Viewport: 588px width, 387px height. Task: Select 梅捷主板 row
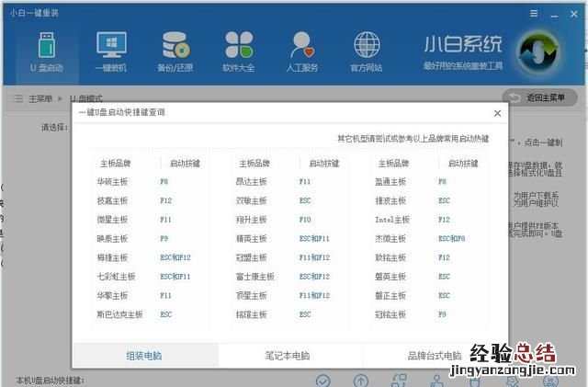pyautogui.click(x=112, y=257)
